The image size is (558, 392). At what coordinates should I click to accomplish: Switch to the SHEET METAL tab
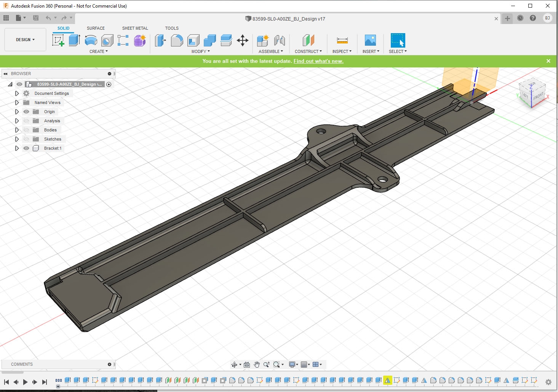point(135,28)
